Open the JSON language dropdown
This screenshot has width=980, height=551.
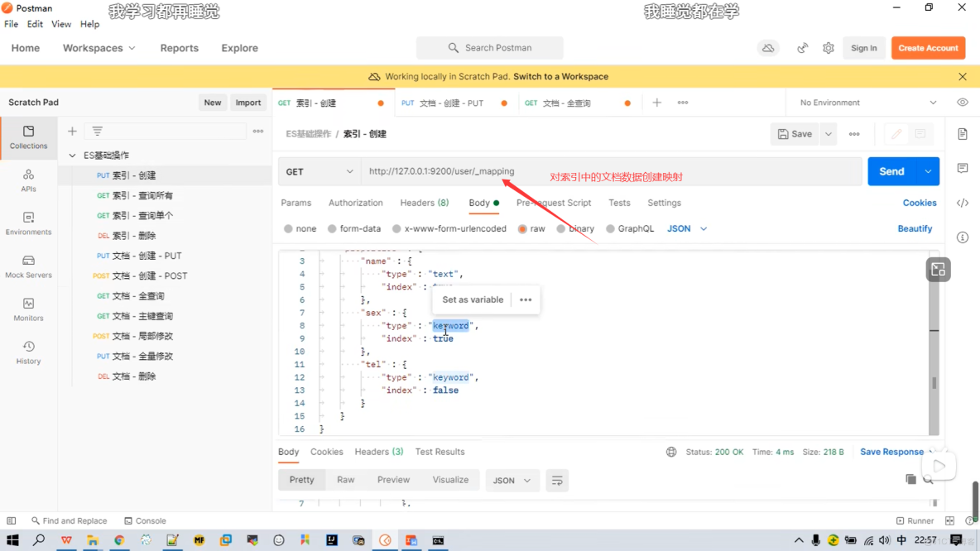(x=685, y=228)
